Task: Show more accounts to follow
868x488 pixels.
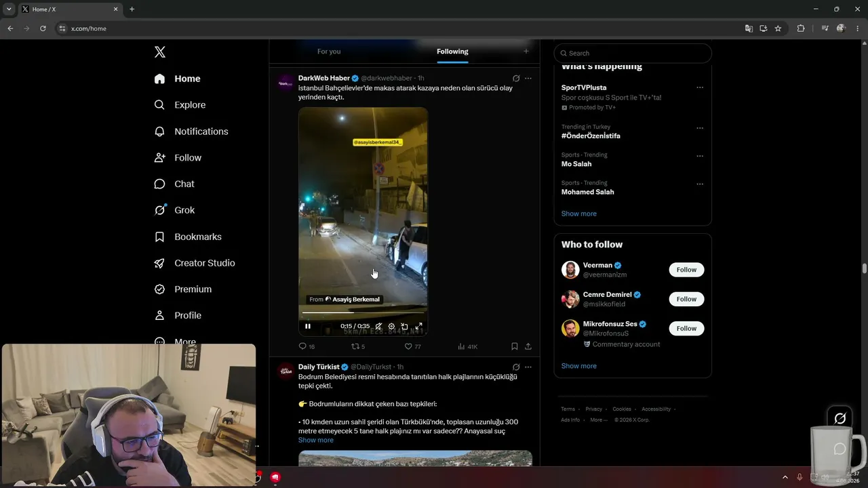Action: click(x=579, y=366)
